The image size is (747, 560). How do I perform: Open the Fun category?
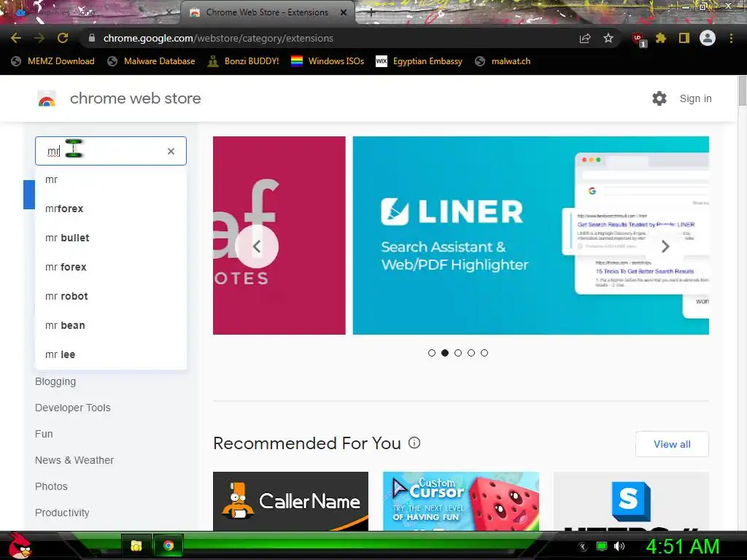tap(44, 434)
